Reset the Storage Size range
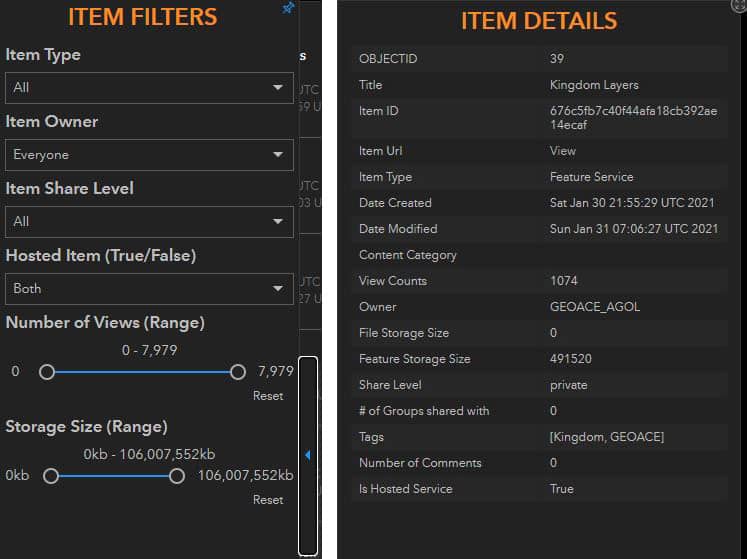This screenshot has width=747, height=559. pos(268,499)
